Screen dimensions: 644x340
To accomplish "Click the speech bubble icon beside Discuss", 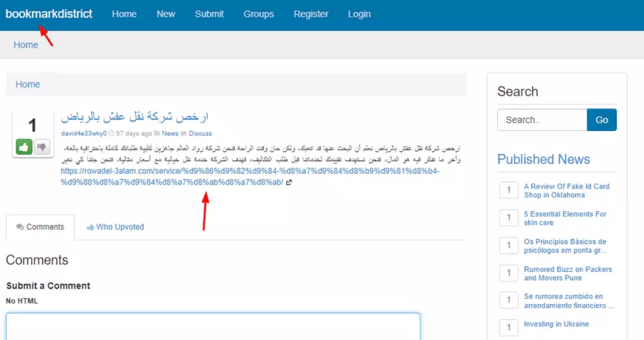I will 184,133.
